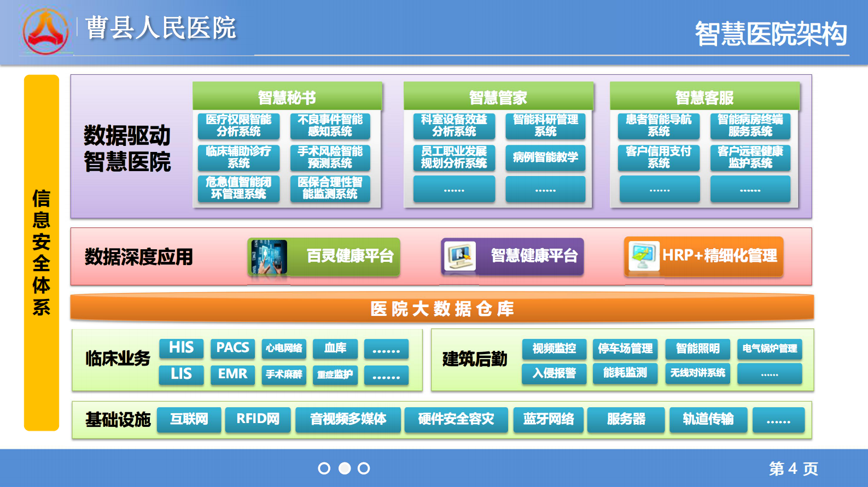
Task: Open 客户信用支付系统 box
Action: (659, 157)
